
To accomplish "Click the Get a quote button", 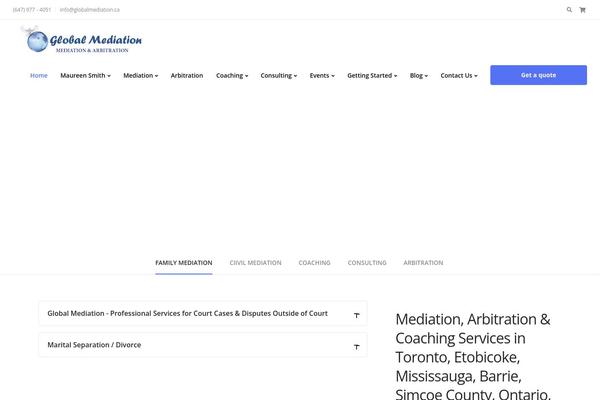I will 538,75.
